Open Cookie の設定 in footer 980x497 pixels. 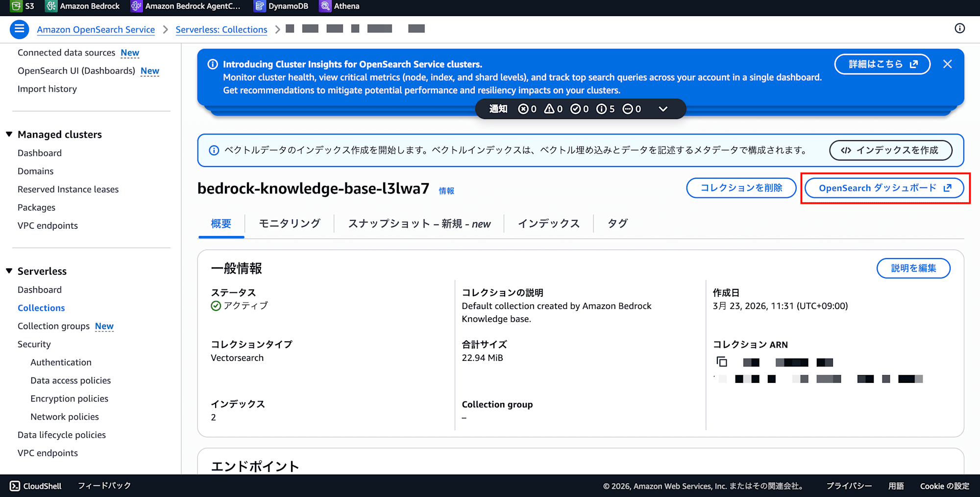tap(944, 486)
